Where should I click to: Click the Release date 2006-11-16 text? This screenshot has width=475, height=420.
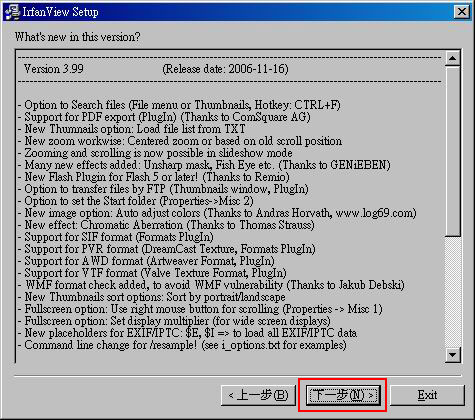point(225,69)
